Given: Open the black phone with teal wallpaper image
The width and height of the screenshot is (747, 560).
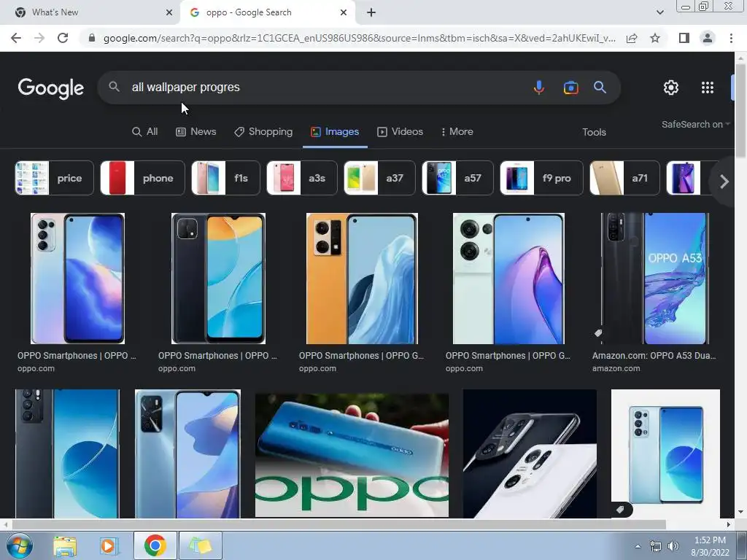Looking at the screenshot, I should tap(218, 279).
